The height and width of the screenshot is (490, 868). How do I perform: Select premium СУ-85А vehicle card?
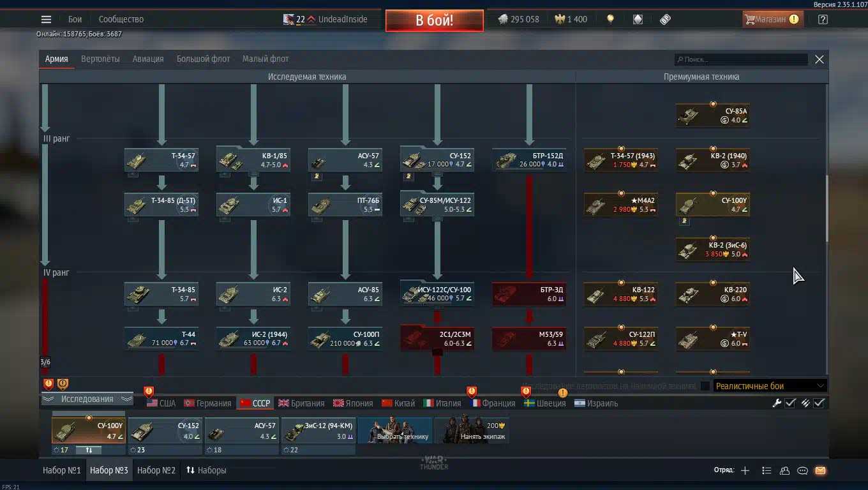tap(712, 115)
